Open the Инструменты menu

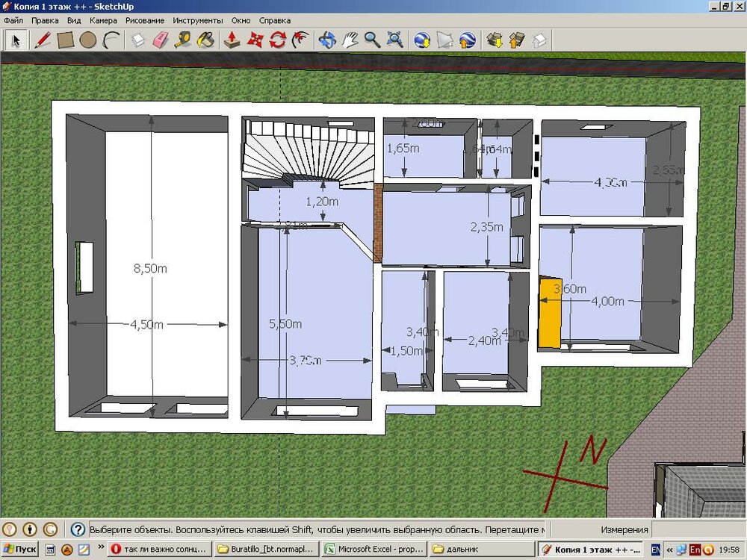[x=197, y=21]
